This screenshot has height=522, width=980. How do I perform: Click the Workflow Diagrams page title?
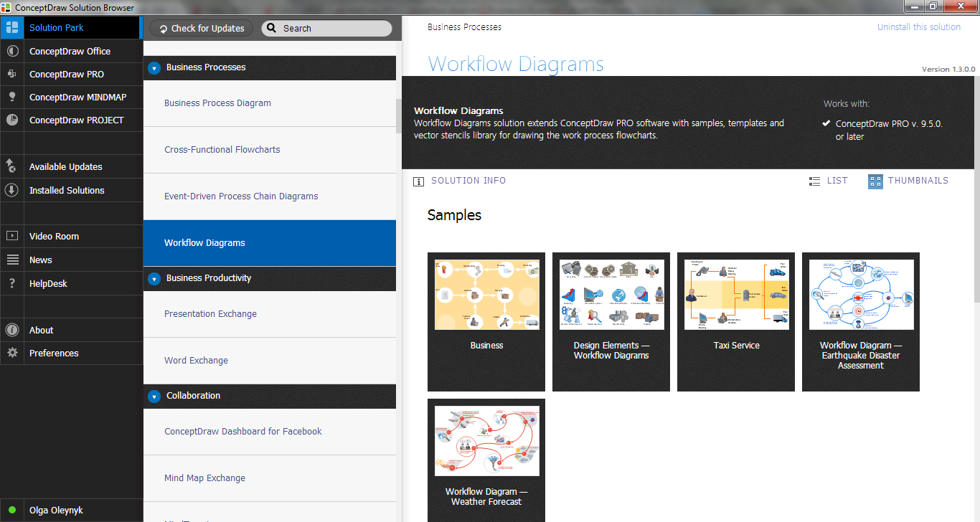(x=516, y=65)
